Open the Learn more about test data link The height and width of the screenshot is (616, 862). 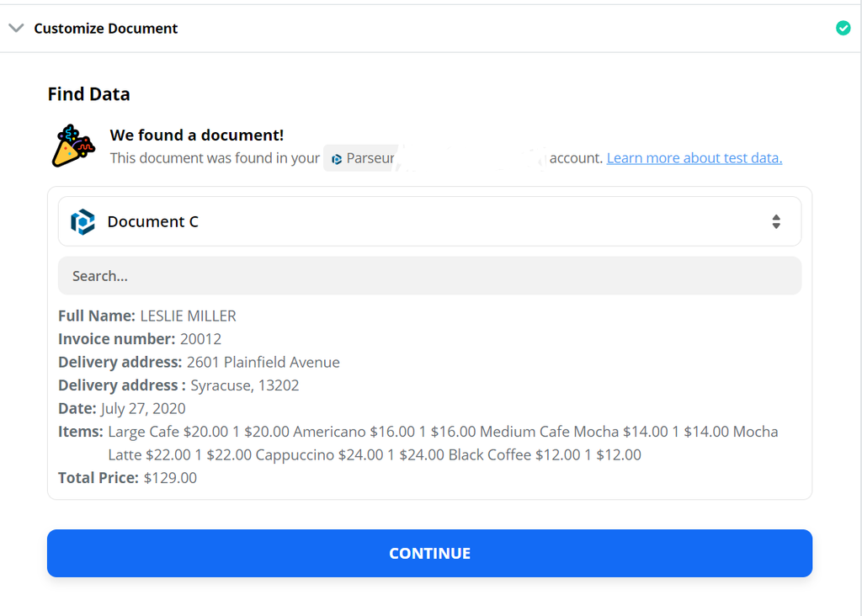point(694,158)
